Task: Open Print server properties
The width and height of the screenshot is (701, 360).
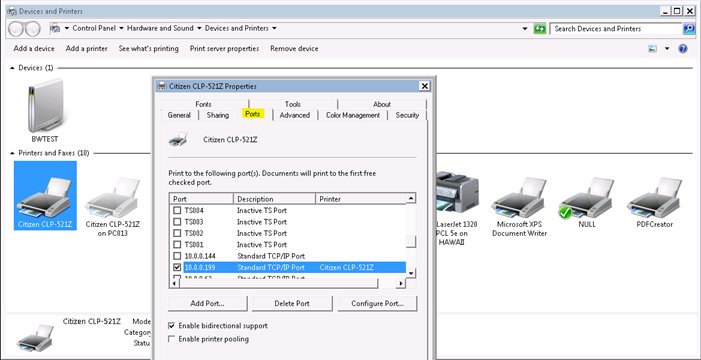Action: tap(224, 49)
